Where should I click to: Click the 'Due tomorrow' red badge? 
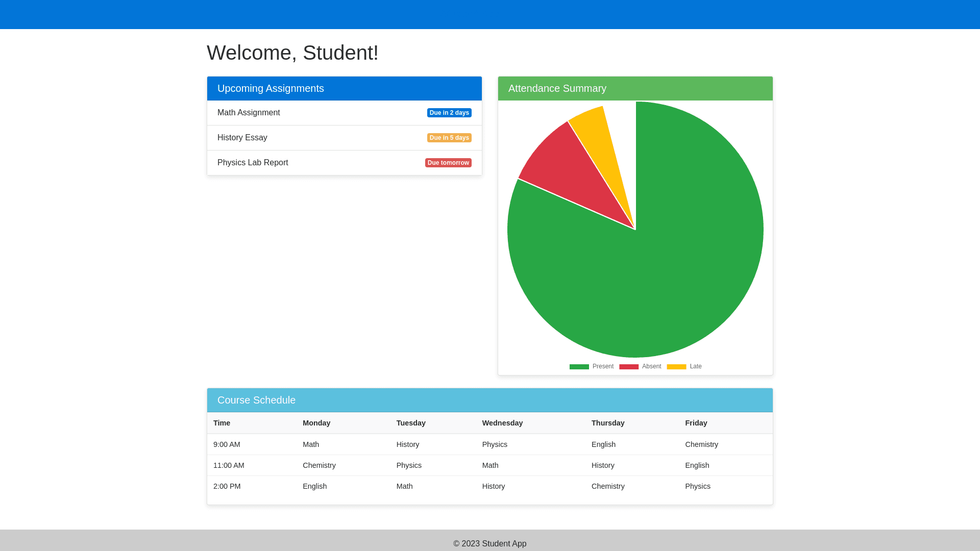(x=448, y=163)
